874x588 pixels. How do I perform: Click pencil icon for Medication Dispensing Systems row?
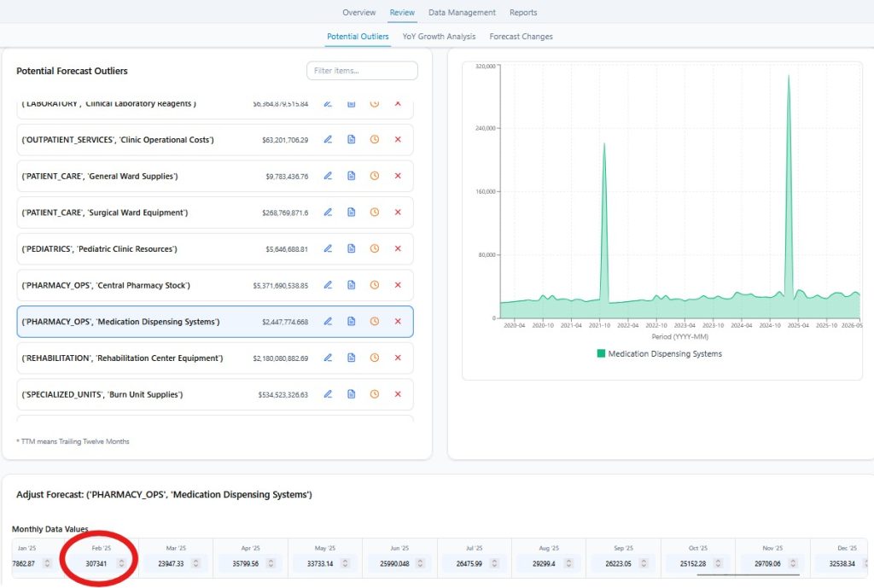click(x=328, y=321)
